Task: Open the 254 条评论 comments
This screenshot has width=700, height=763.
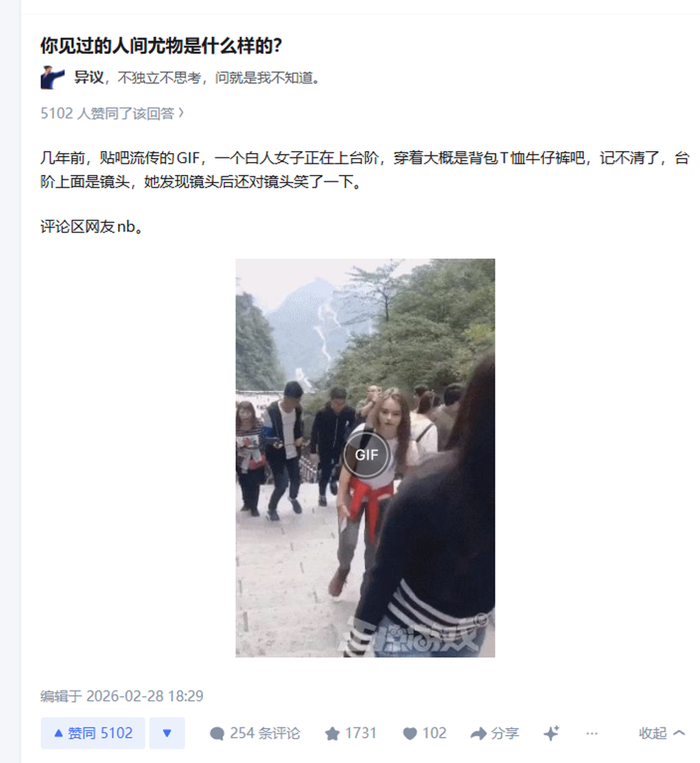Action: pos(254,734)
